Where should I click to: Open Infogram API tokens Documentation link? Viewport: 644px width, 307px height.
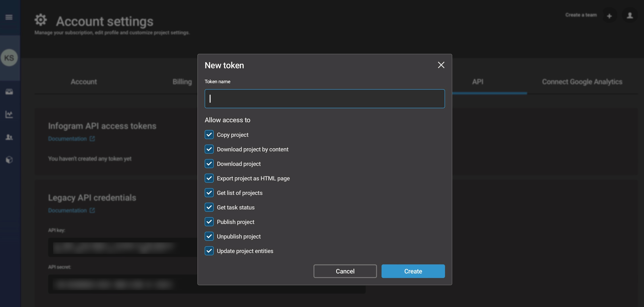tap(67, 139)
